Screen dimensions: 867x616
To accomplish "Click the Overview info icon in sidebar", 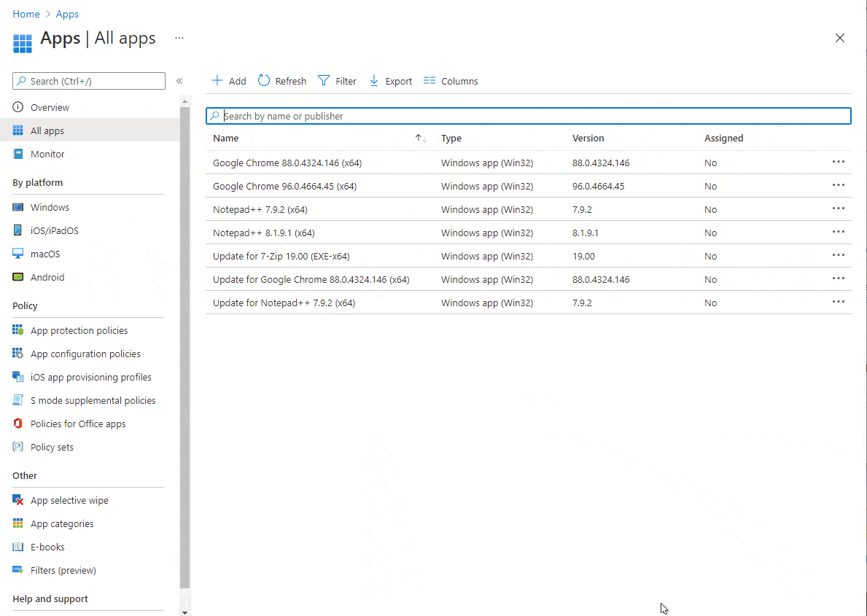I will [x=18, y=107].
